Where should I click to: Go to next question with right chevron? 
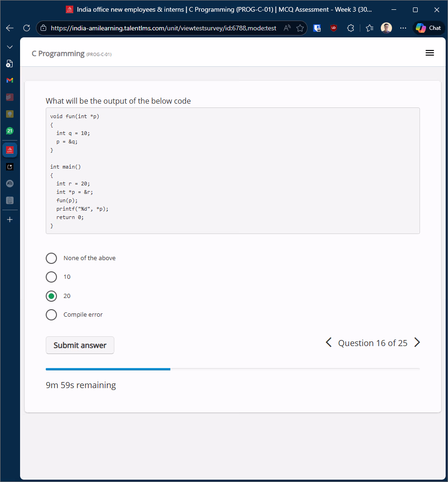417,343
